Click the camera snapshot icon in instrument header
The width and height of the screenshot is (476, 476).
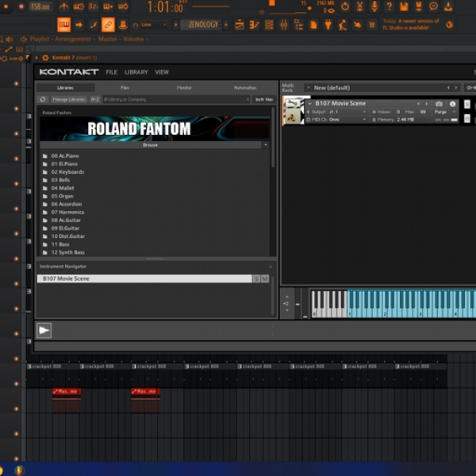[x=439, y=104]
